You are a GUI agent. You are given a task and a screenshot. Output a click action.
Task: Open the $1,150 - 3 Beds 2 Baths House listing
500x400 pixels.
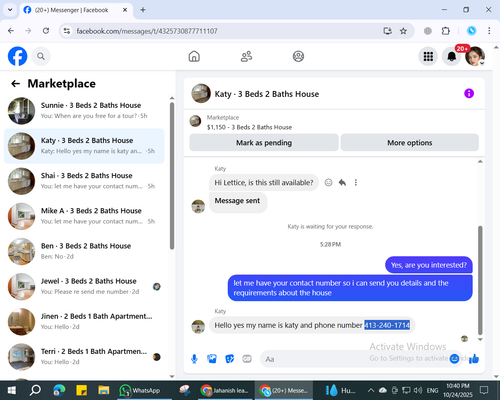pyautogui.click(x=249, y=127)
